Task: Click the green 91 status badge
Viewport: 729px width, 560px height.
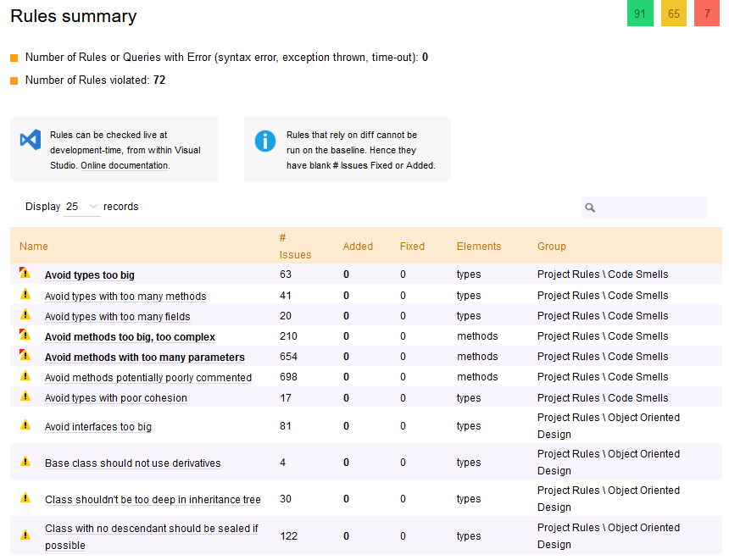Action: click(640, 14)
